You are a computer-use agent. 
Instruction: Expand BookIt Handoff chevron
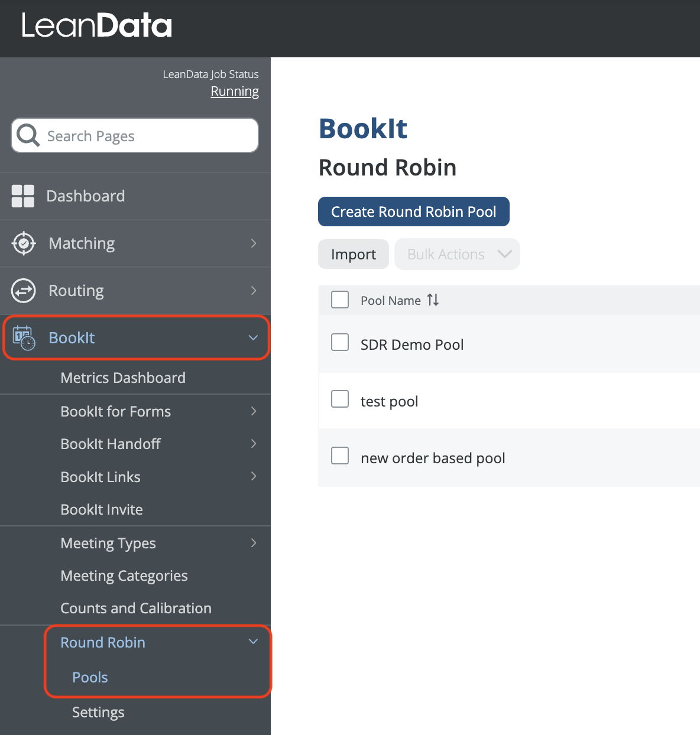[254, 444]
